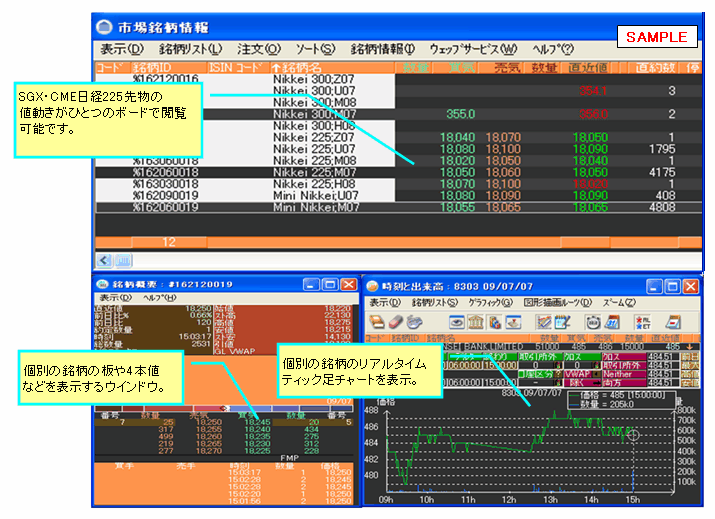Click the joystick window icon in chart toolbar
The image size is (715, 519).
[x=514, y=322]
